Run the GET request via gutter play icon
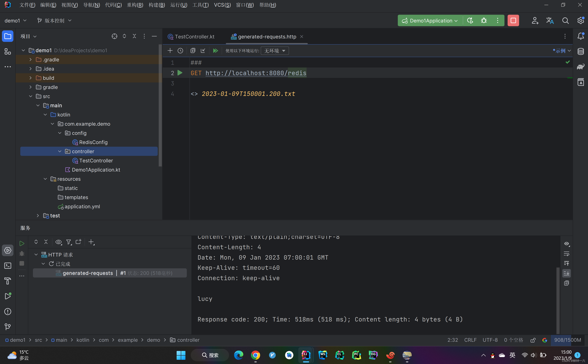The height and width of the screenshot is (364, 588). (180, 73)
